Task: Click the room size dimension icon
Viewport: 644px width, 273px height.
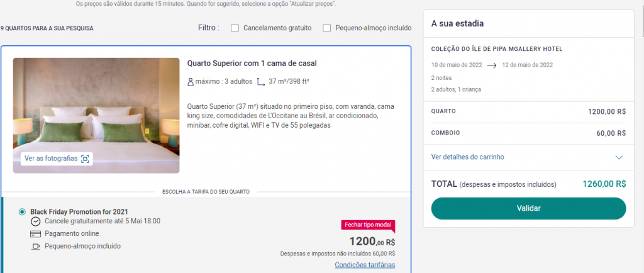Action: point(260,82)
